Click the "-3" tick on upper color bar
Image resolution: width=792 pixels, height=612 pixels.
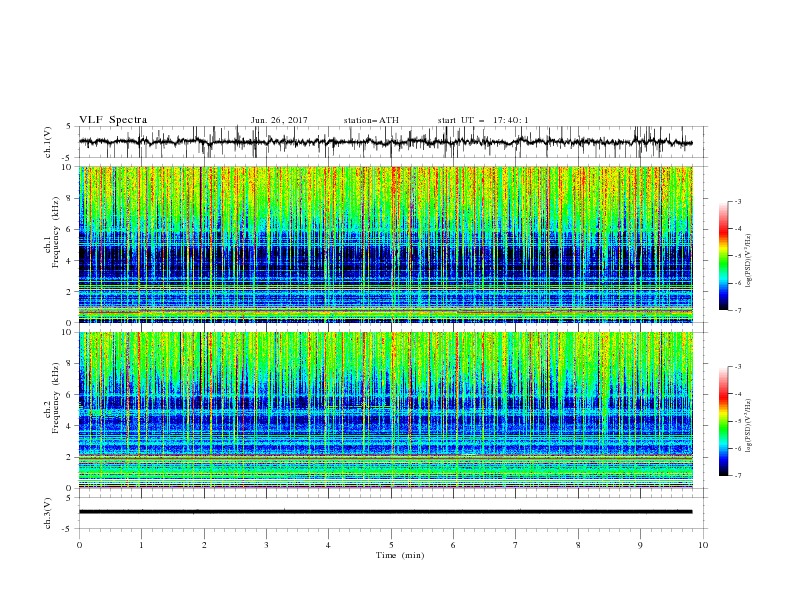coord(738,201)
